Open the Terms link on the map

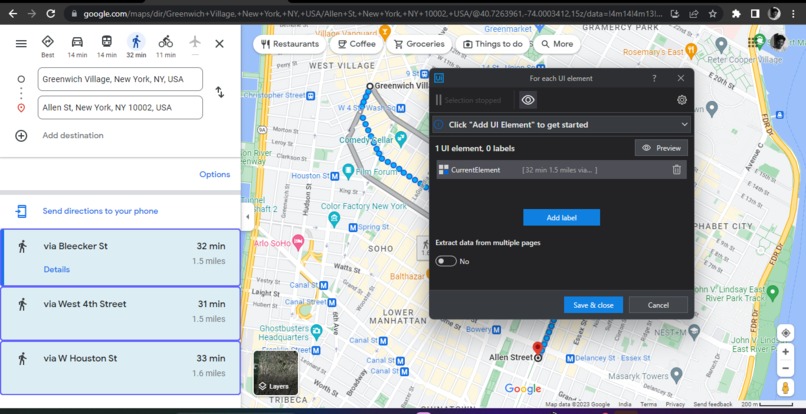[648, 404]
